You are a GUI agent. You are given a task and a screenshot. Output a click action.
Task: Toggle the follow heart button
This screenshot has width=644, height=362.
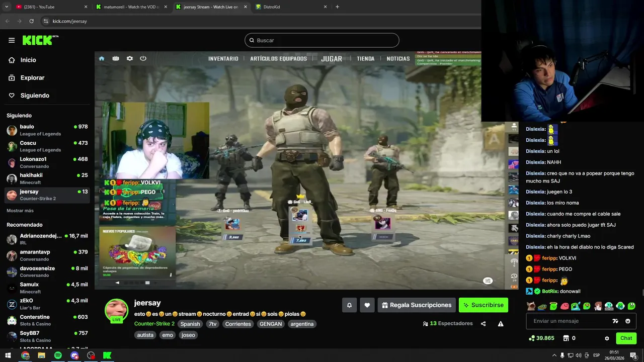click(x=367, y=305)
